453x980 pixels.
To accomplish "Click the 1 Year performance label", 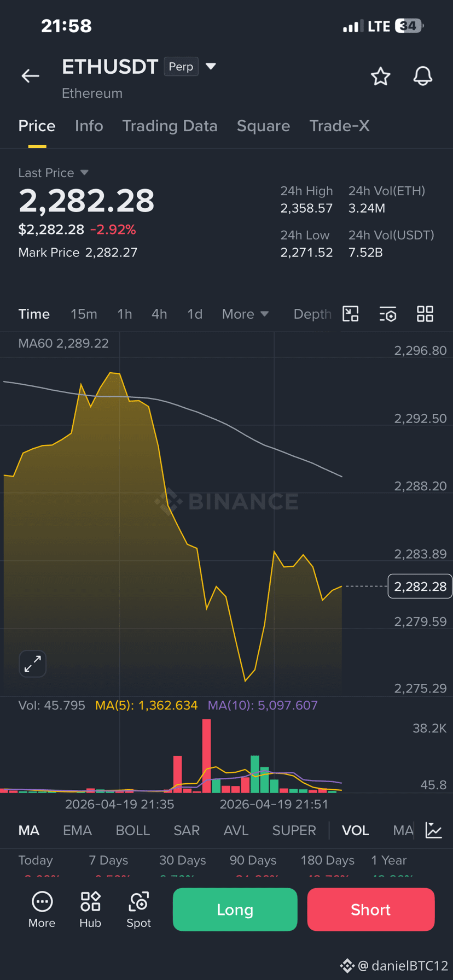I will coord(388,860).
